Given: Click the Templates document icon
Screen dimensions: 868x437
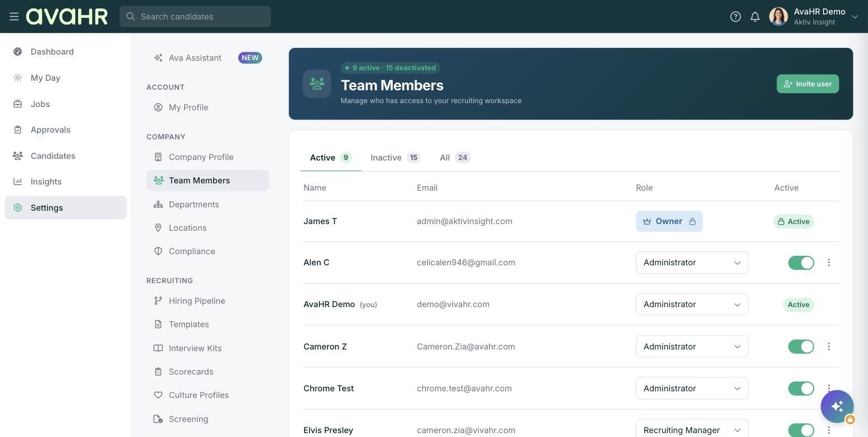Looking at the screenshot, I should (x=158, y=324).
